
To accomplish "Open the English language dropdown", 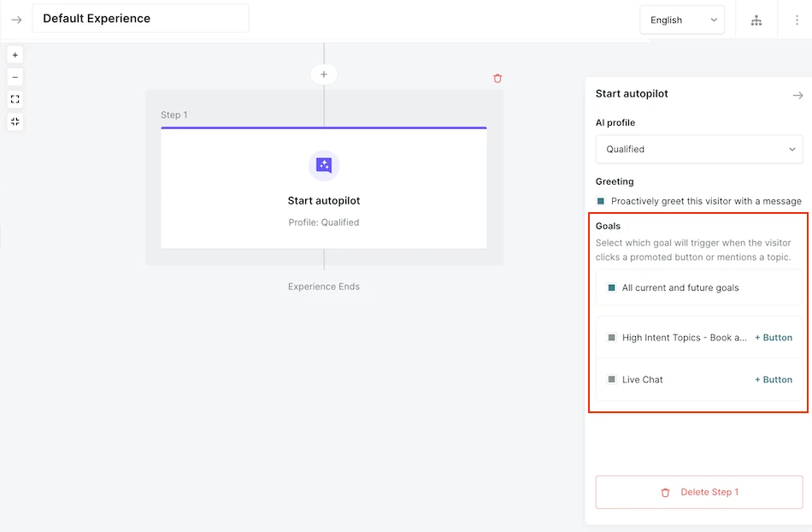I will coord(682,21).
